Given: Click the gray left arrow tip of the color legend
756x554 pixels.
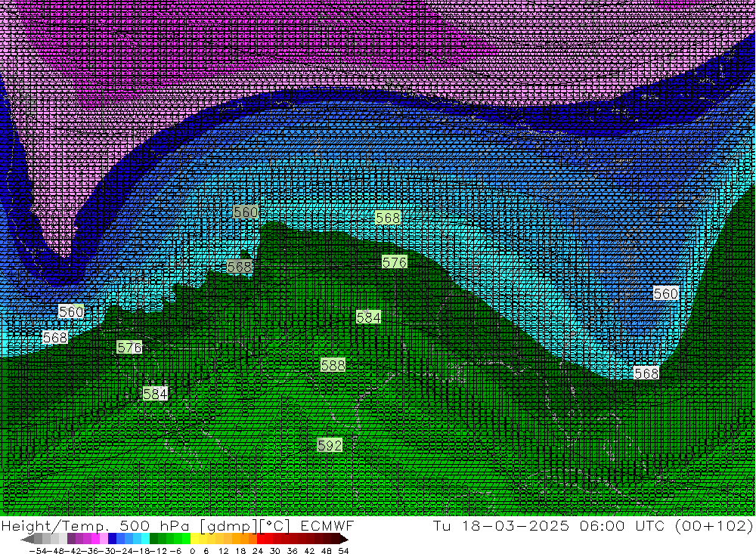Looking at the screenshot, I should pyautogui.click(x=26, y=540).
